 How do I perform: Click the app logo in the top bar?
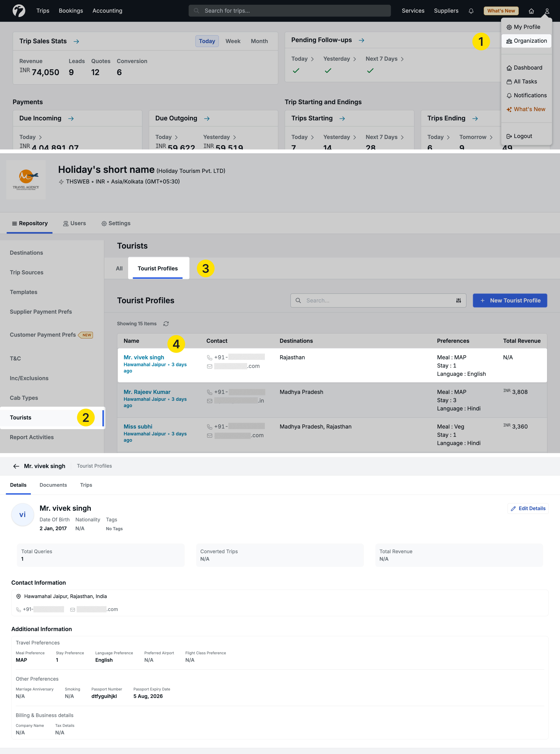point(19,11)
